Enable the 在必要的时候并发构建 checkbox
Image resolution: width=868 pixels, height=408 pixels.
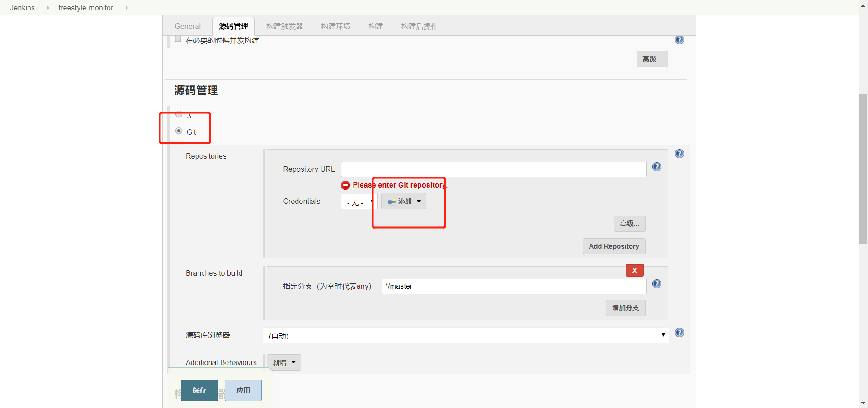178,39
